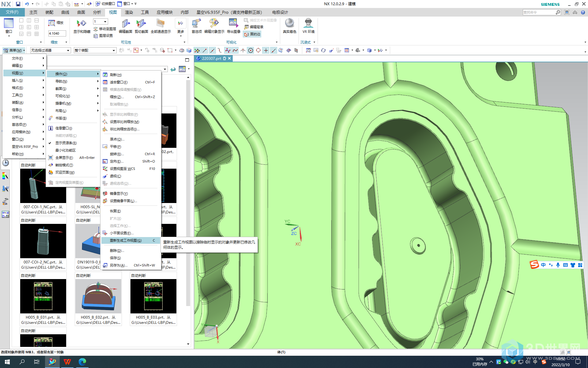Click the save icon in title bar
This screenshot has height=368, width=588.
pyautogui.click(x=18, y=4)
